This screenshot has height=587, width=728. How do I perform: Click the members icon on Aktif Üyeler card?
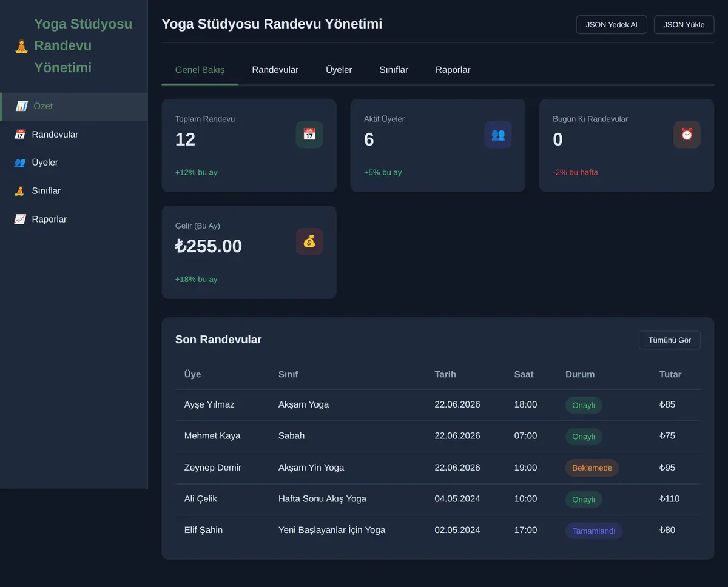(x=498, y=135)
